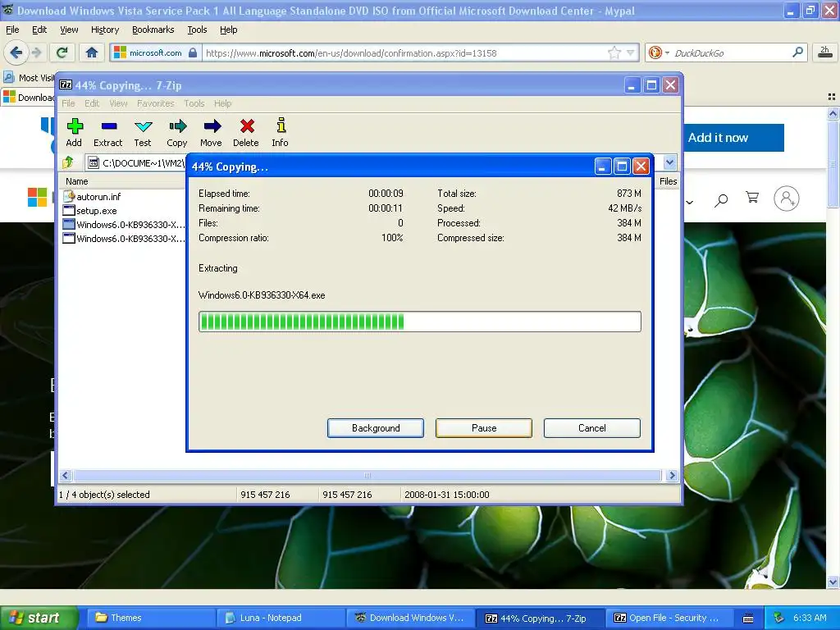Bookmark this page with the star
Viewport: 840px width, 630px height.
(x=614, y=52)
